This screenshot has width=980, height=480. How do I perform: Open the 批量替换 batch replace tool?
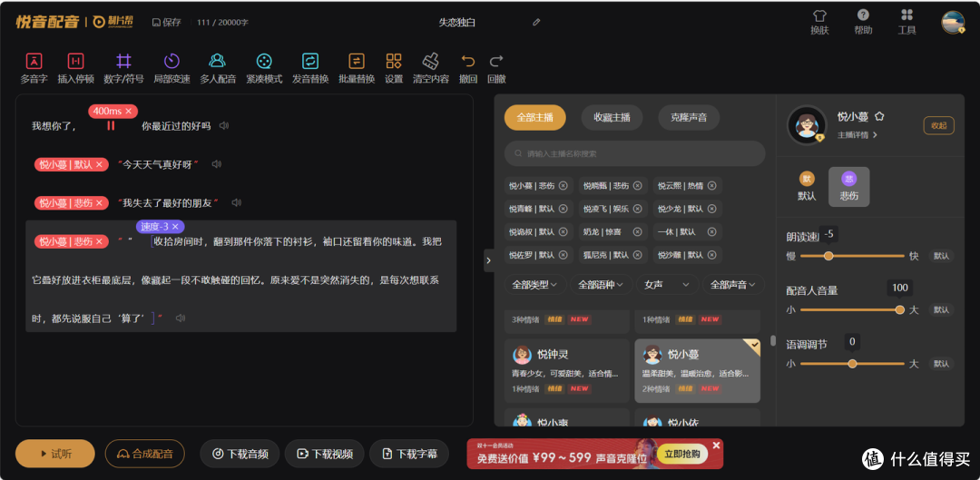click(x=357, y=68)
